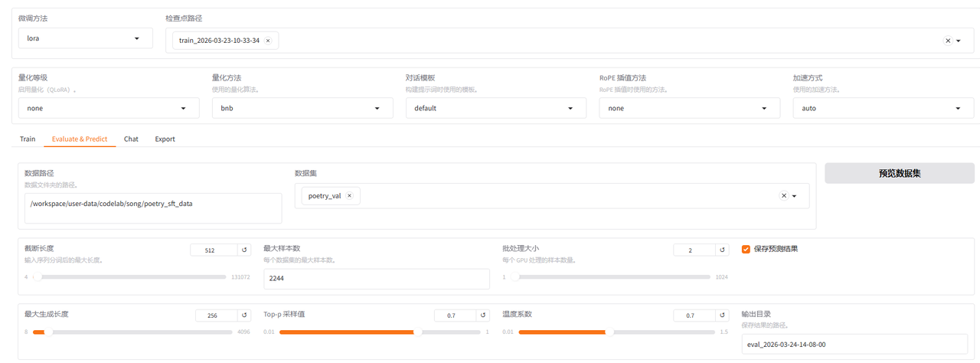Expand the 检查点路径 dropdown arrow
The width and height of the screenshot is (980, 363).
[x=959, y=41]
